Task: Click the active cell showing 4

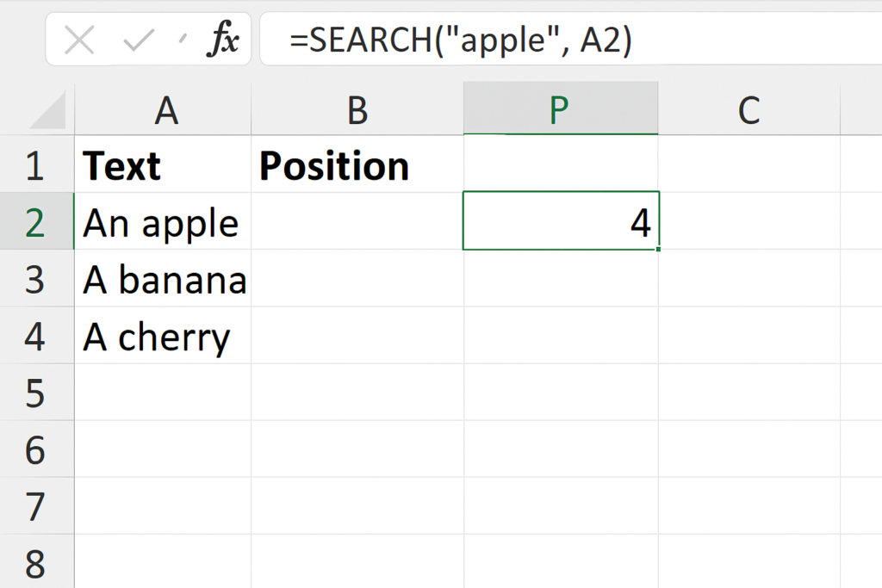Action: tap(560, 222)
